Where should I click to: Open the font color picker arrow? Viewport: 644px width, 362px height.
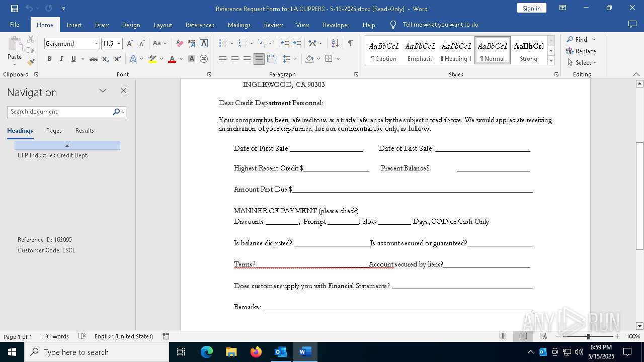point(181,59)
